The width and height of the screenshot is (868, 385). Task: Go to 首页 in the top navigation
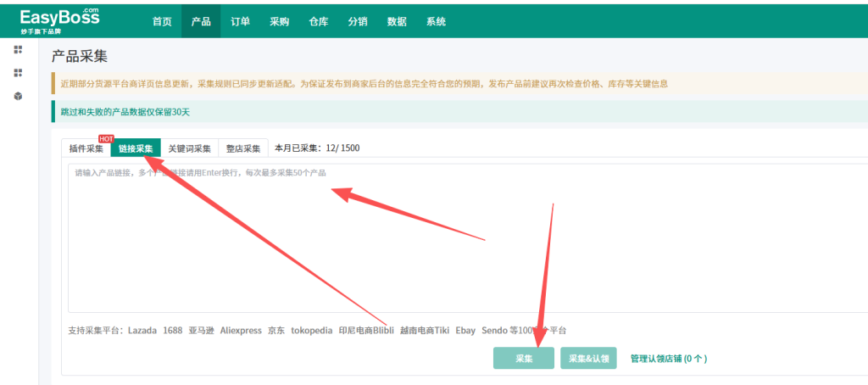click(x=162, y=21)
